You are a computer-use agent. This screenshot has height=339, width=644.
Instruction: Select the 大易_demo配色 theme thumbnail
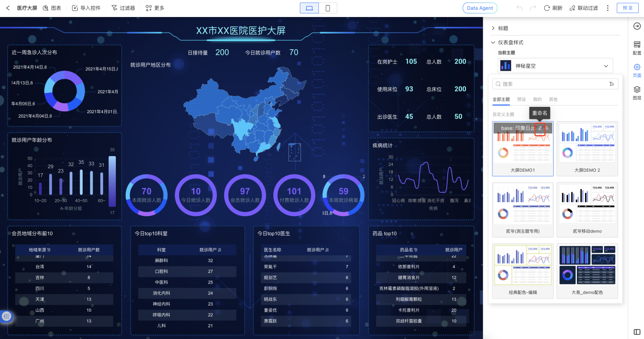pyautogui.click(x=587, y=271)
